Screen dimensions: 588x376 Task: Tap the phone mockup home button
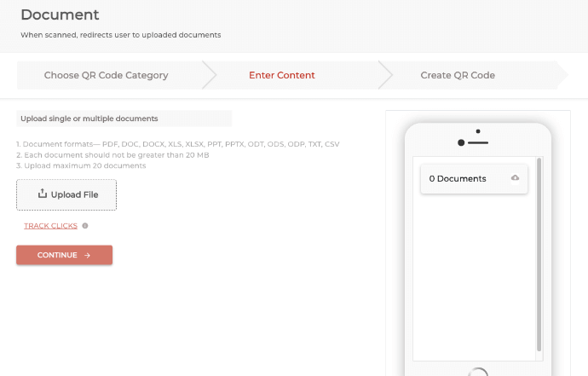pos(478,373)
